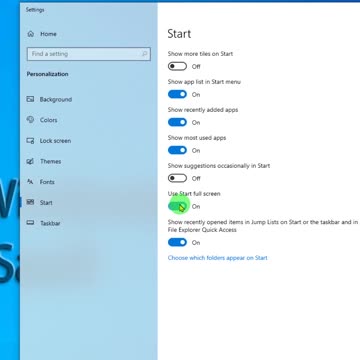Toggle Use Start full screen switch
The height and width of the screenshot is (360, 360).
point(177,206)
